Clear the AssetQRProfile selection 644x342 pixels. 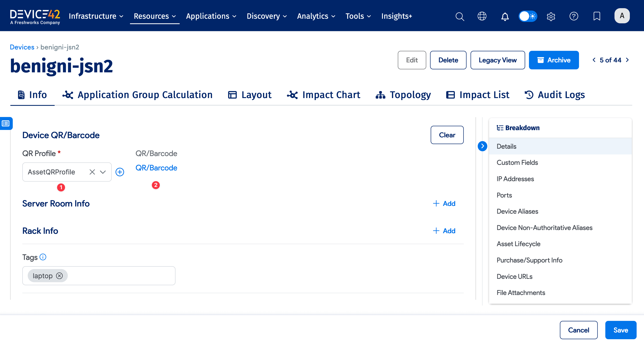point(92,172)
